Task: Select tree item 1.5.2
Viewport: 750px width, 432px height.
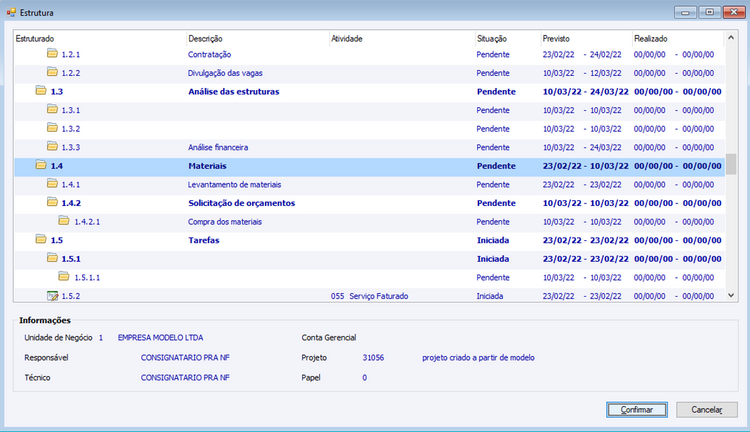Action: (x=71, y=296)
